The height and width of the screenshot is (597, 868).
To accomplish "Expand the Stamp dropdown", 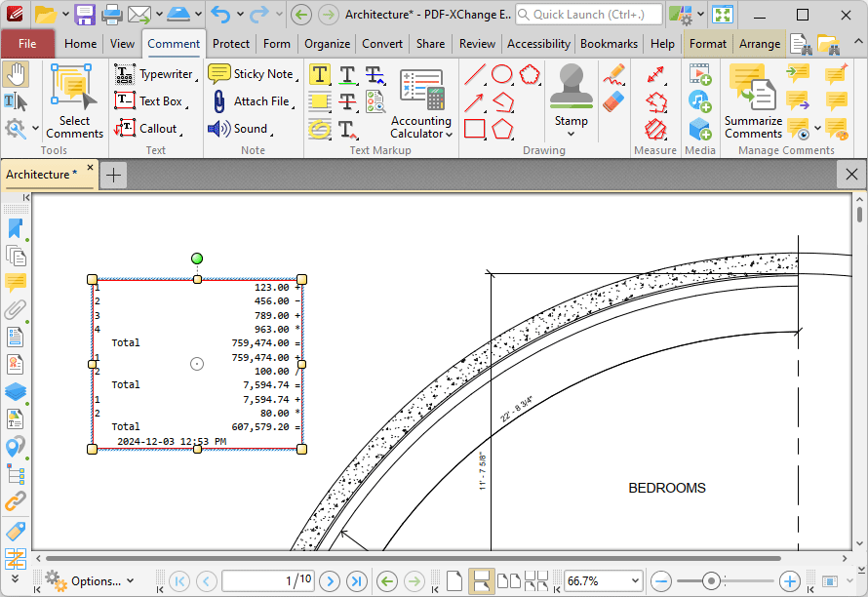I will (x=571, y=134).
